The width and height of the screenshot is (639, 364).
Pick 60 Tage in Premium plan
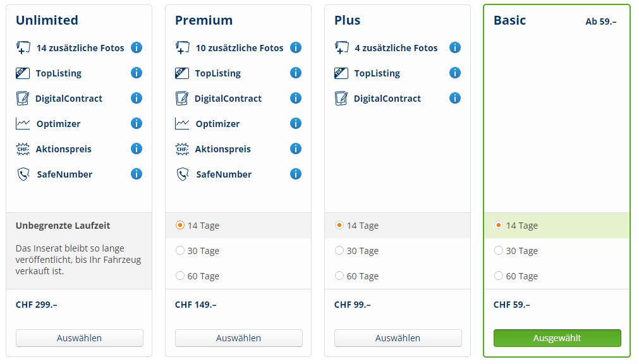point(181,276)
